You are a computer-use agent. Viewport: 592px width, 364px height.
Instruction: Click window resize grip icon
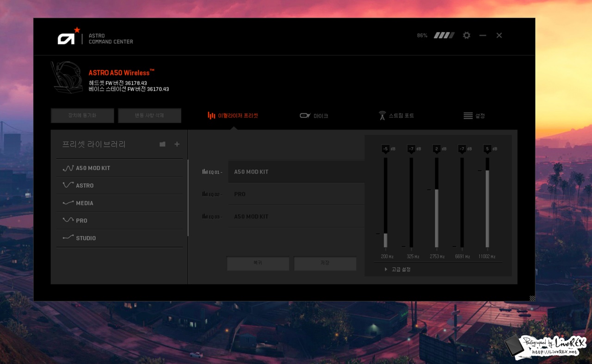(x=532, y=298)
